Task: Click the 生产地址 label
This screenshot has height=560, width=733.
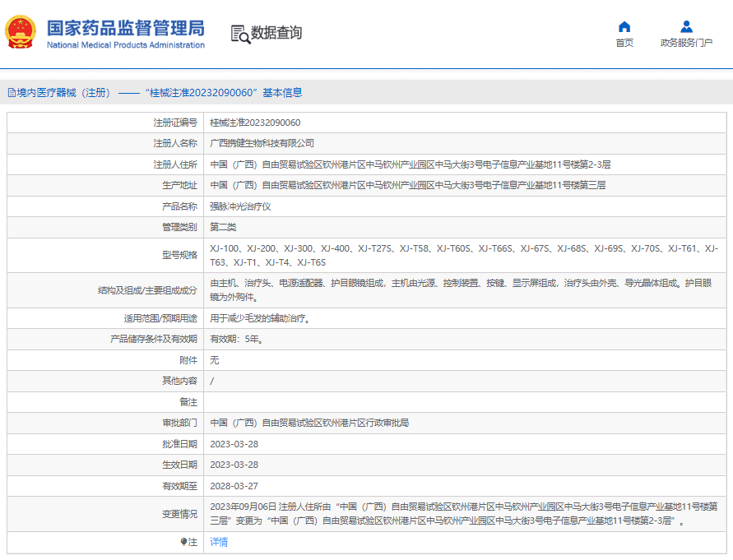Action: pos(179,186)
